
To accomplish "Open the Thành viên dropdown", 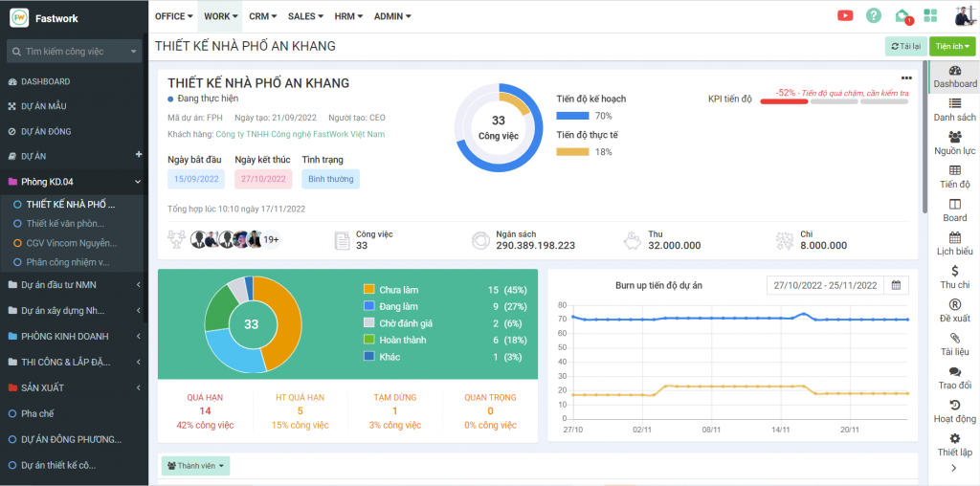I will [x=195, y=466].
